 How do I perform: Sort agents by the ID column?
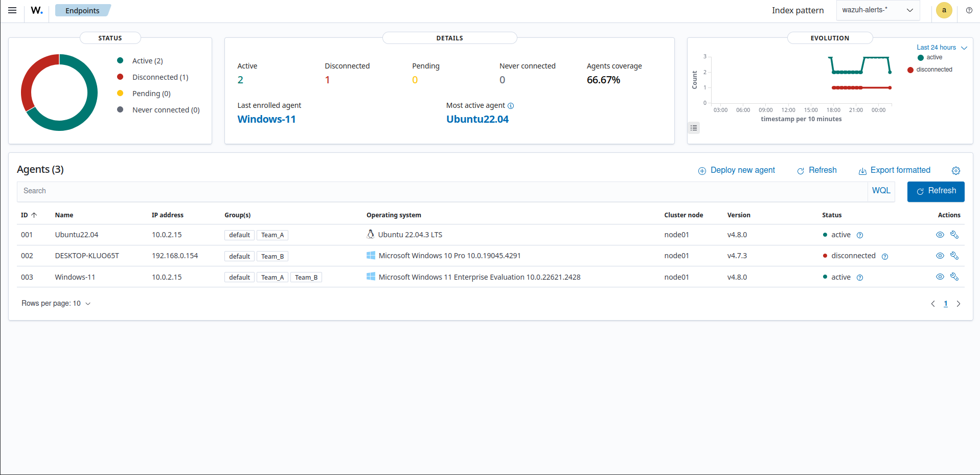point(28,215)
